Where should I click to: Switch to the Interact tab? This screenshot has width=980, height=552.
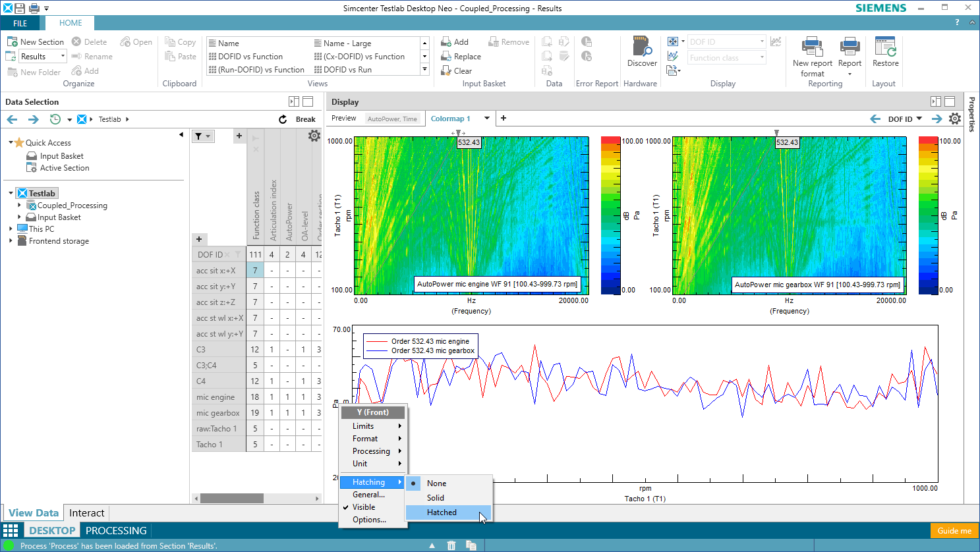click(x=87, y=513)
